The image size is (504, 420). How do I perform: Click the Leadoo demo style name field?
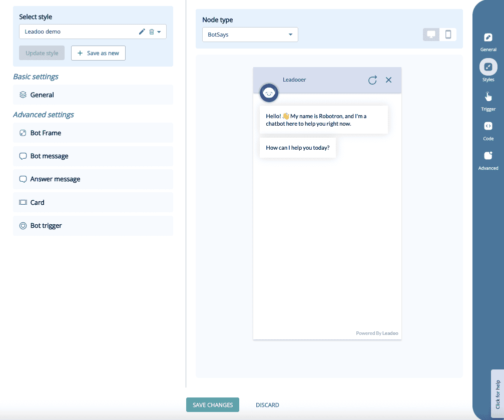tap(75, 31)
